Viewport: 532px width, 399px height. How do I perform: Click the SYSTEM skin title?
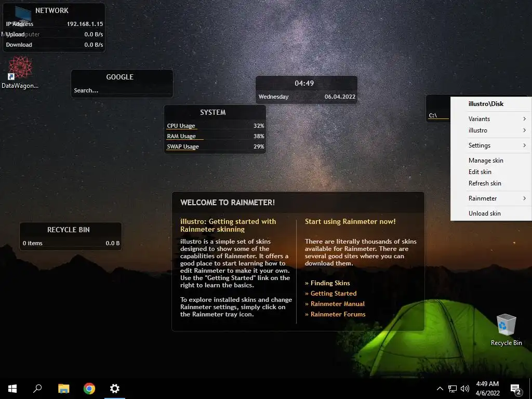[212, 112]
